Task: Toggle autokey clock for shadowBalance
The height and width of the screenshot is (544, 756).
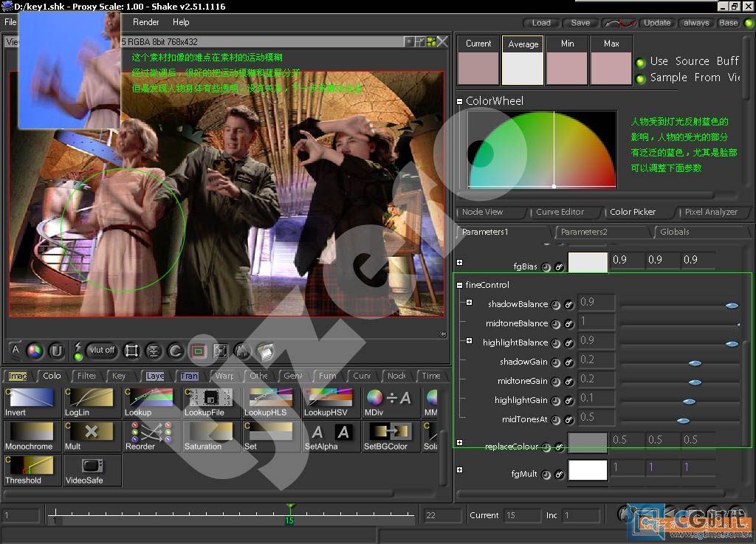Action: click(556, 305)
